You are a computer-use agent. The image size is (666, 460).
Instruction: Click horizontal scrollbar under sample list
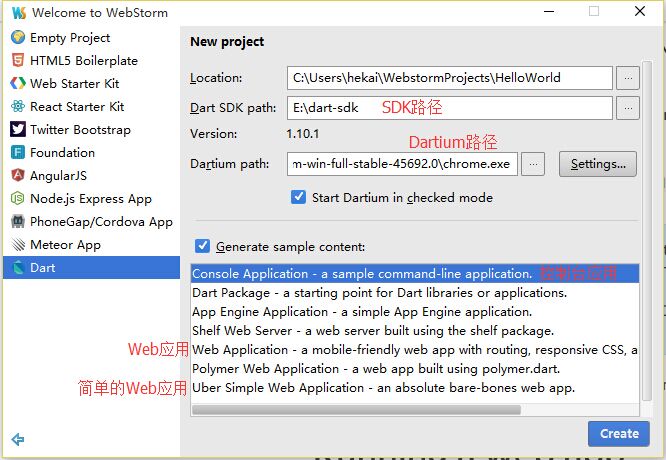click(356, 410)
